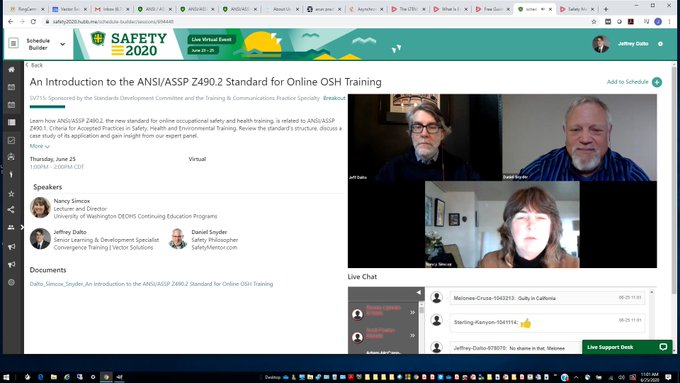Click Jeffrey Dalto speaker photo

[40, 239]
